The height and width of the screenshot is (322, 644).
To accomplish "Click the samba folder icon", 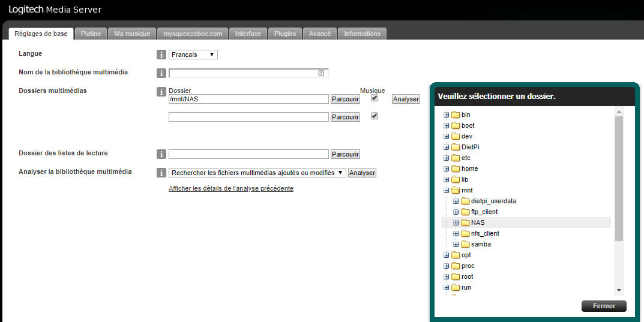I will [x=465, y=244].
